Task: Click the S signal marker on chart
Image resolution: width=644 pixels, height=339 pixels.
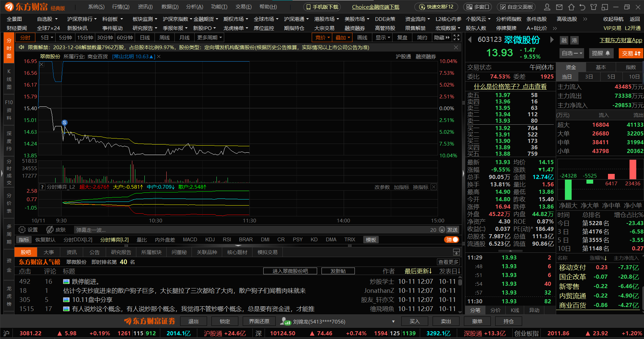Action: point(65,123)
